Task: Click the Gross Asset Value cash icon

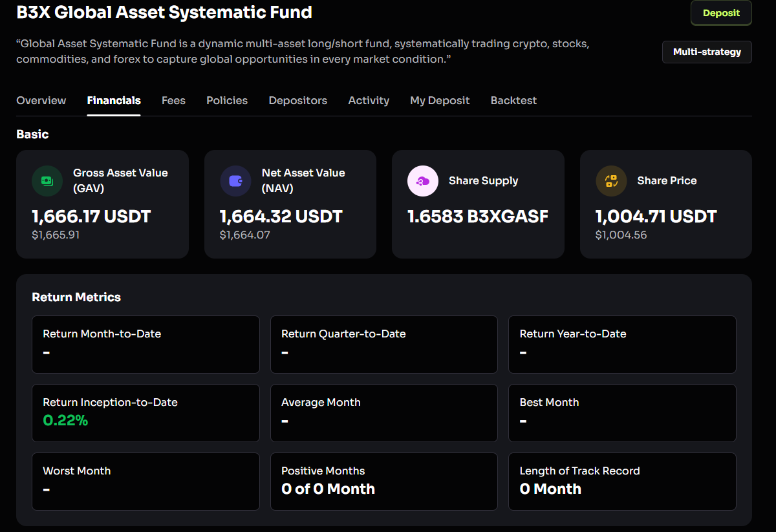Action: 47,181
